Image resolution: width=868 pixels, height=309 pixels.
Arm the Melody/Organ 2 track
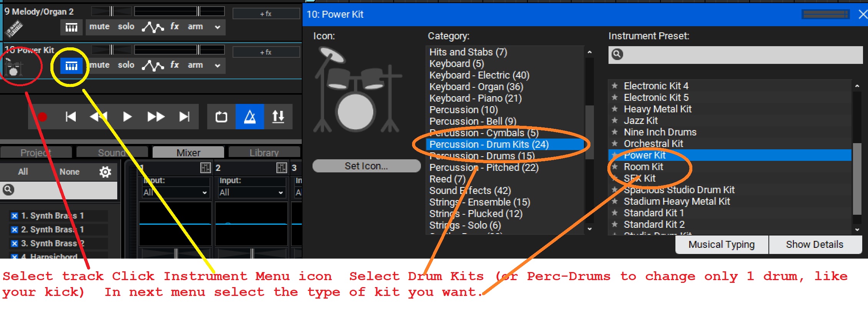195,27
